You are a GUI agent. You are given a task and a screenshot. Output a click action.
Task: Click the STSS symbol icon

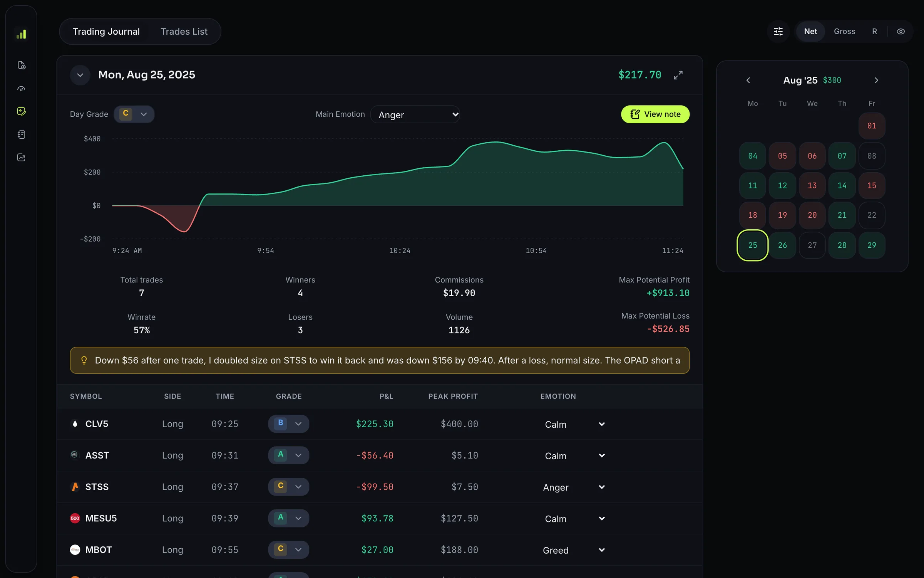[x=75, y=487]
